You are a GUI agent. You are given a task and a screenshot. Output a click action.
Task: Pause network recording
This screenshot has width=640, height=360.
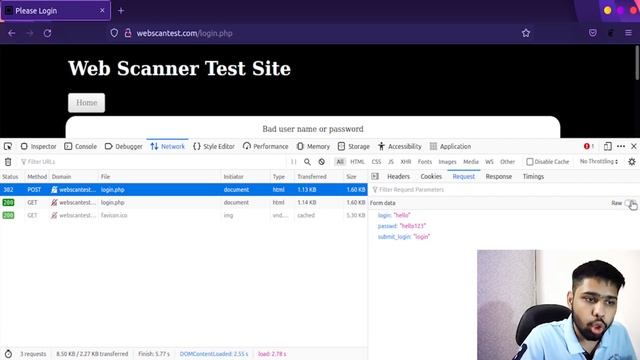[x=293, y=162]
